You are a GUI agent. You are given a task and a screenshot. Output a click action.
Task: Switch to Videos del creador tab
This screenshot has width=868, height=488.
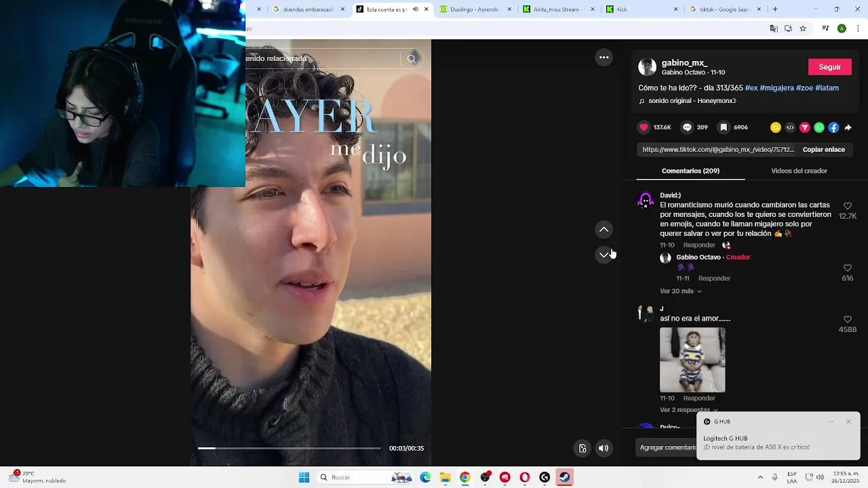pos(799,171)
